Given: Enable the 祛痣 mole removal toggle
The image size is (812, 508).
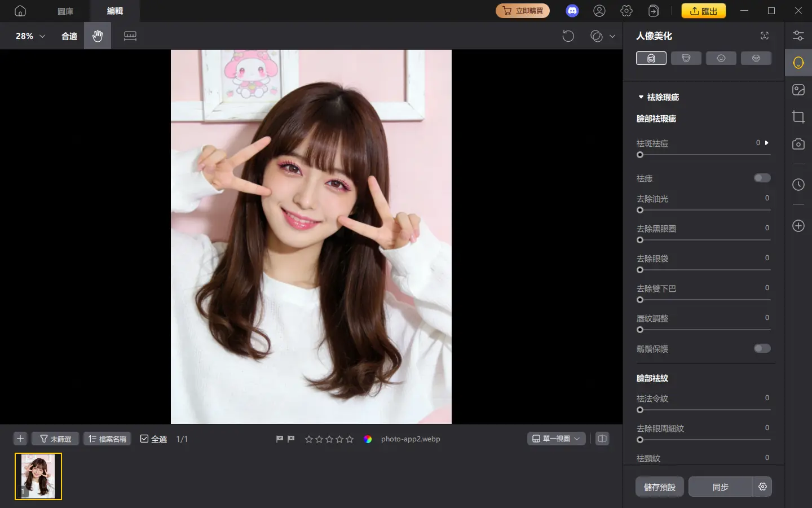Looking at the screenshot, I should [x=762, y=178].
